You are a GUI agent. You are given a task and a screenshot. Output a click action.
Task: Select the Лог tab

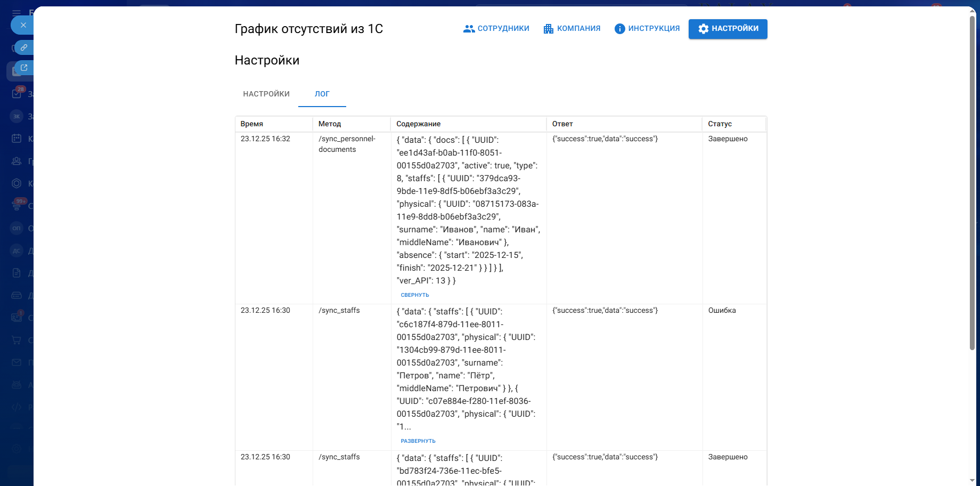point(322,94)
